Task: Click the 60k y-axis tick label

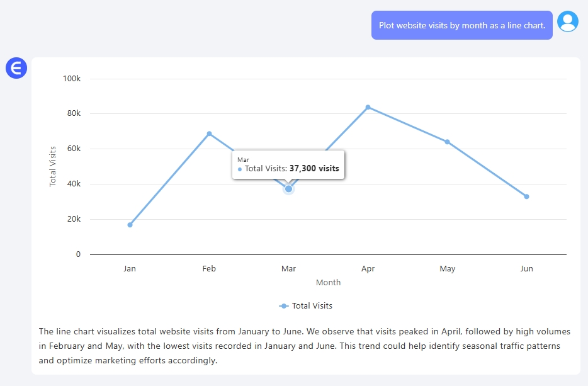Action: tap(73, 149)
